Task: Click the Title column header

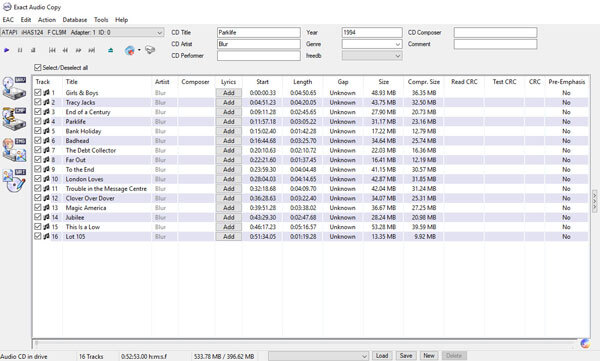Action: pyautogui.click(x=107, y=82)
